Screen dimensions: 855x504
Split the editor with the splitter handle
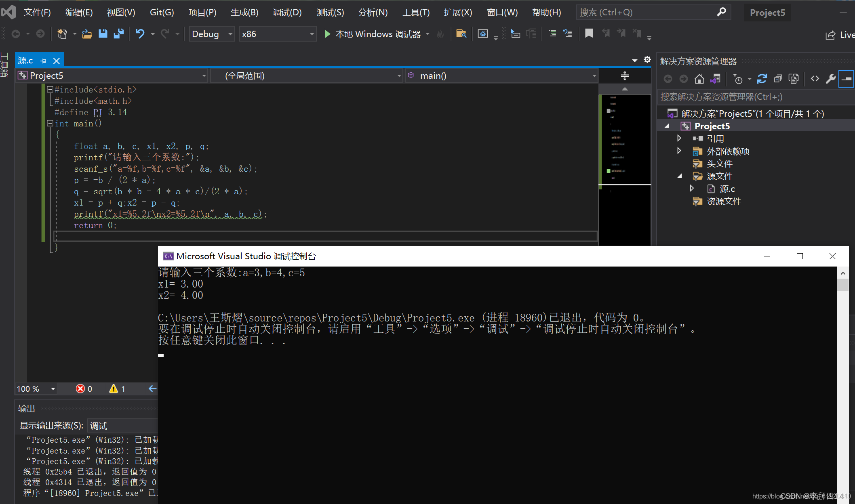click(625, 76)
